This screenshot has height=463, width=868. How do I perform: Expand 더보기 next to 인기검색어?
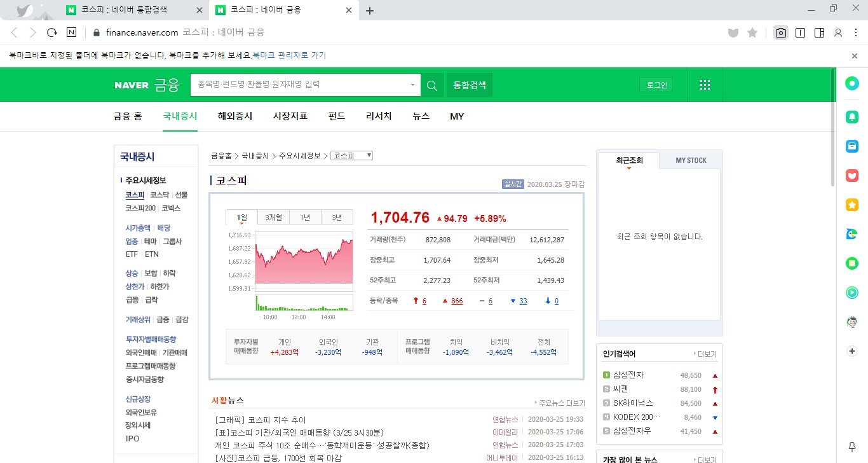point(705,354)
